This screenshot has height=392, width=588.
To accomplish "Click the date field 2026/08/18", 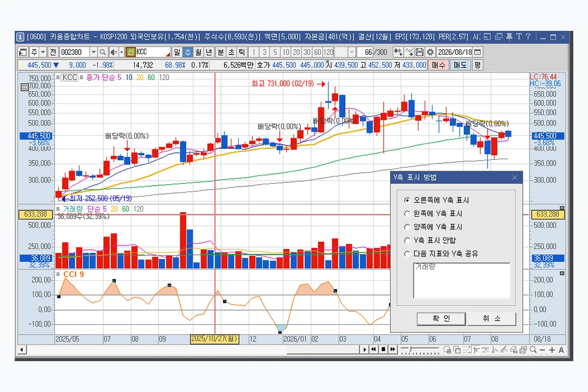I will pos(455,51).
